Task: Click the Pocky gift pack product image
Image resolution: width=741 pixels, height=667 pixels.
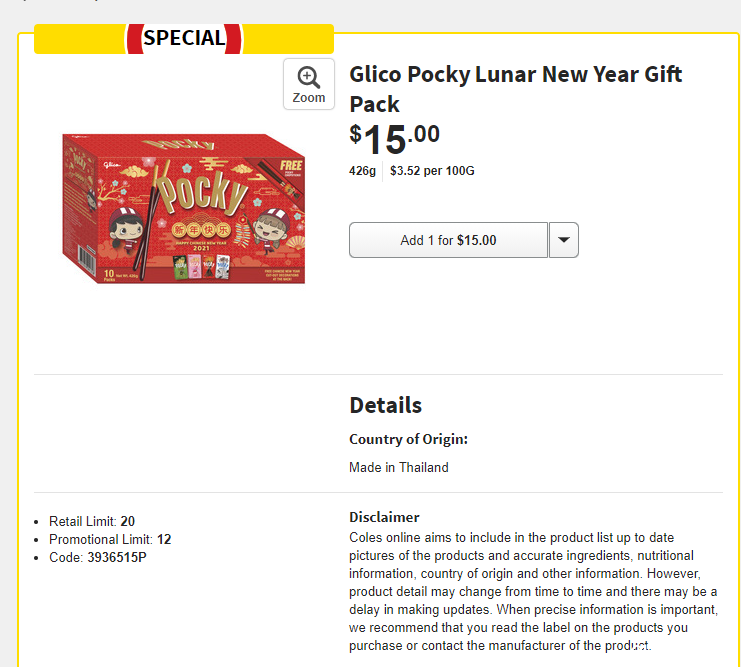Action: tap(184, 208)
